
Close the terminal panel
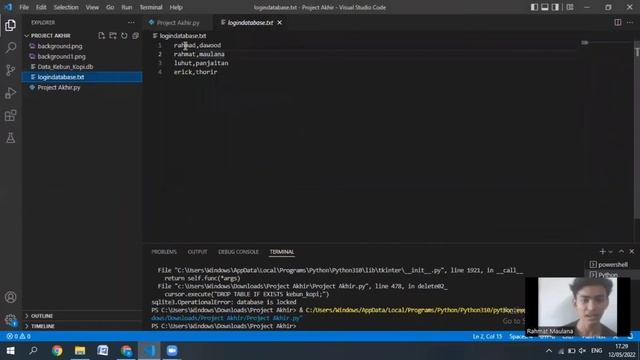(x=632, y=252)
